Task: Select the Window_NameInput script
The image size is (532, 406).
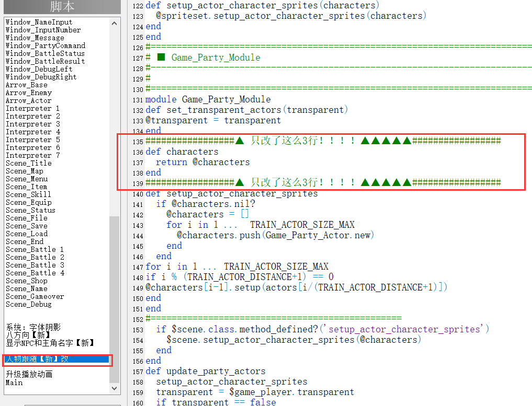Action: [39, 22]
